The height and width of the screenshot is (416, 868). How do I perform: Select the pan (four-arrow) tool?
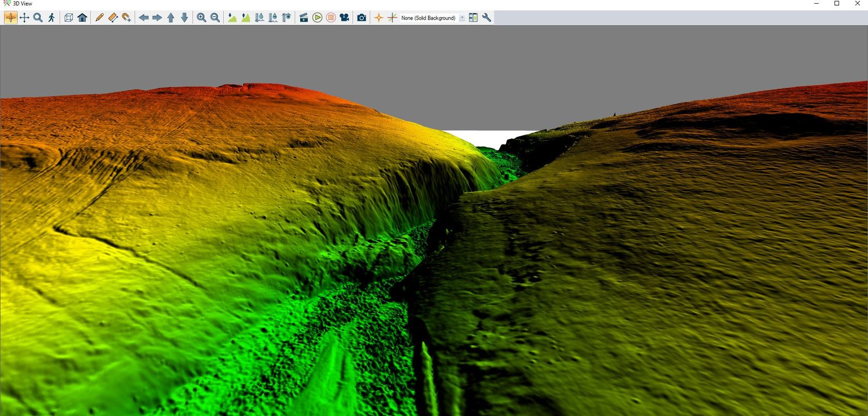coord(24,18)
